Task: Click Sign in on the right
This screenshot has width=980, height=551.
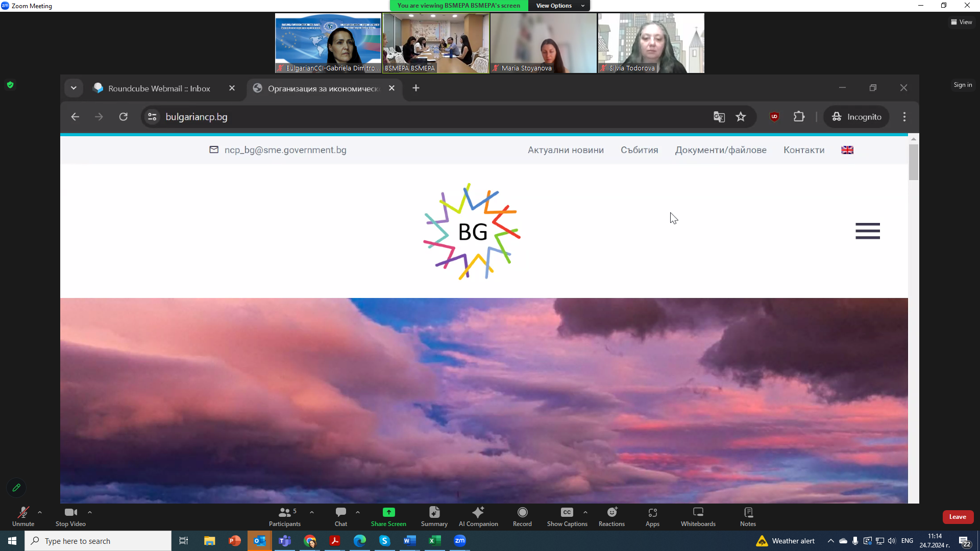Action: pyautogui.click(x=963, y=85)
